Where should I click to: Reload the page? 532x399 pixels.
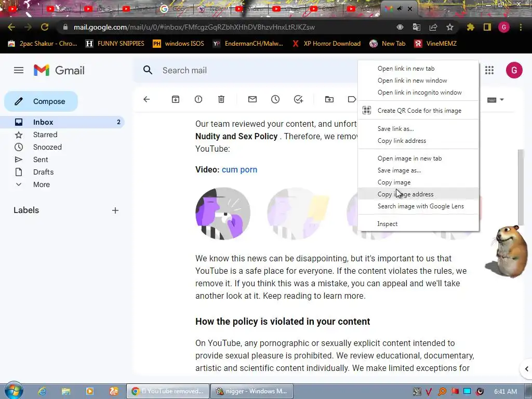[45, 27]
